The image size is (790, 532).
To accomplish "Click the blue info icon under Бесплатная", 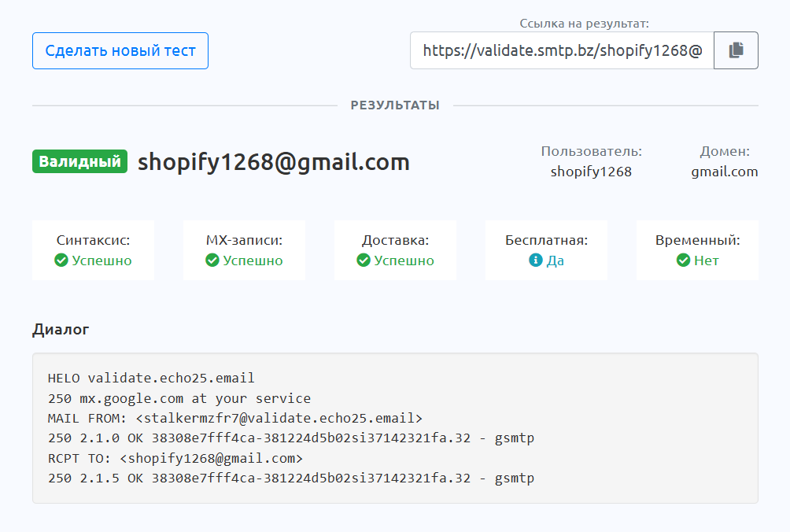I will [x=536, y=260].
